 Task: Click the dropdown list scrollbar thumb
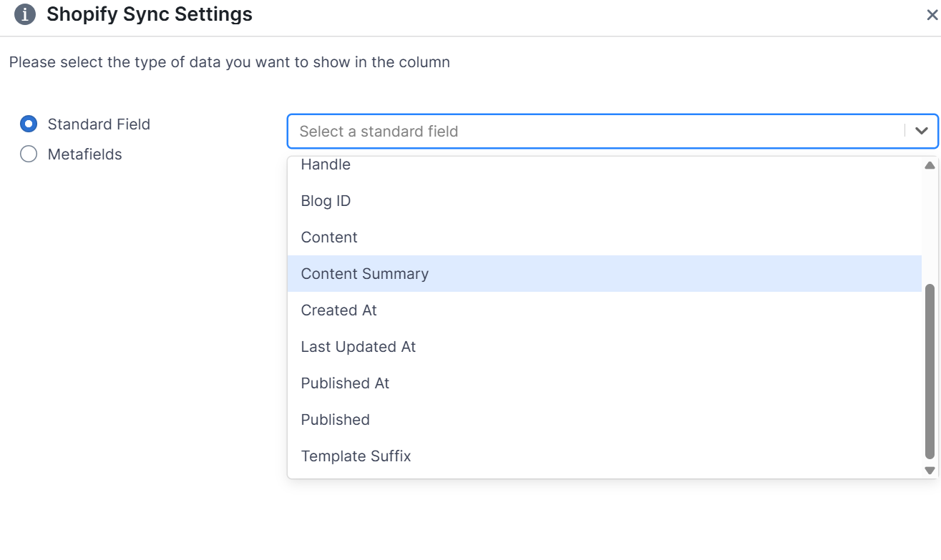(930, 372)
